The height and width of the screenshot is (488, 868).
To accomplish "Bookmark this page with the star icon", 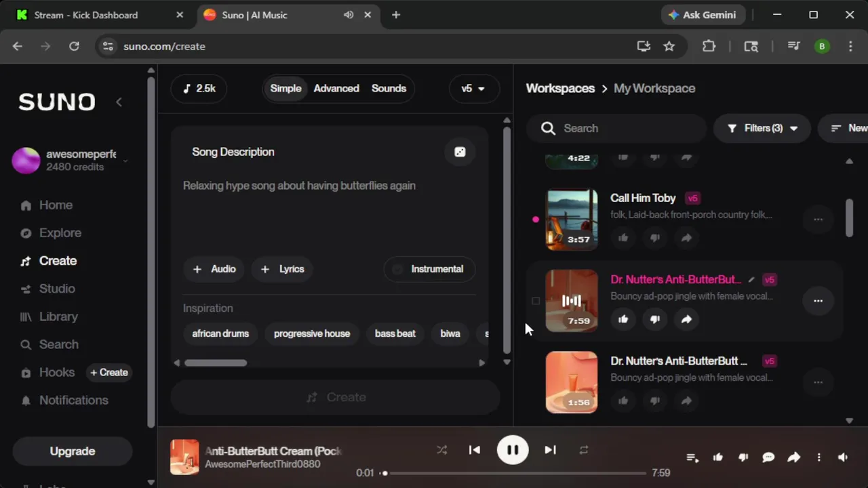I will click(x=669, y=46).
